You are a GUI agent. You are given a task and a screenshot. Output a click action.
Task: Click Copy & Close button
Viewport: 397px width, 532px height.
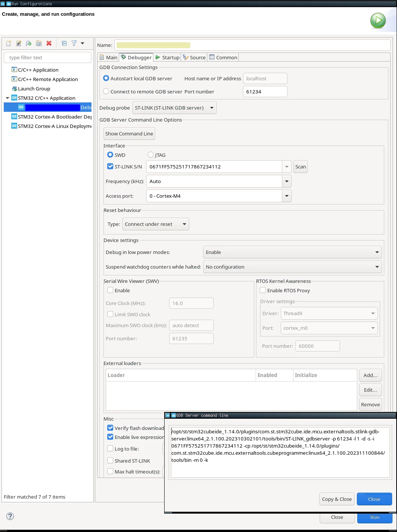(337, 499)
